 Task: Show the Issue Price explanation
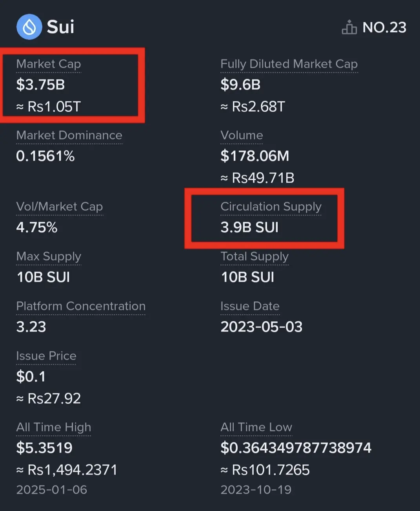click(x=46, y=356)
